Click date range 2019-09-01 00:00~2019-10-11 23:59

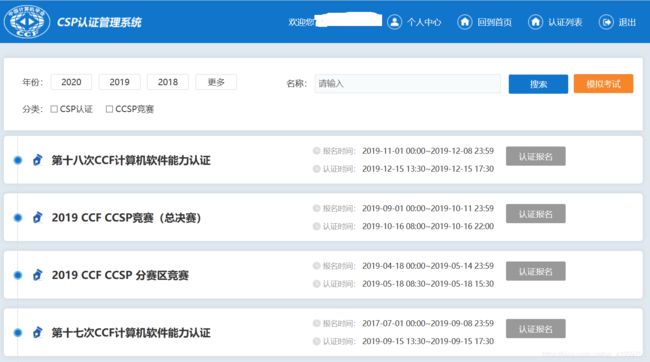pyautogui.click(x=428, y=208)
